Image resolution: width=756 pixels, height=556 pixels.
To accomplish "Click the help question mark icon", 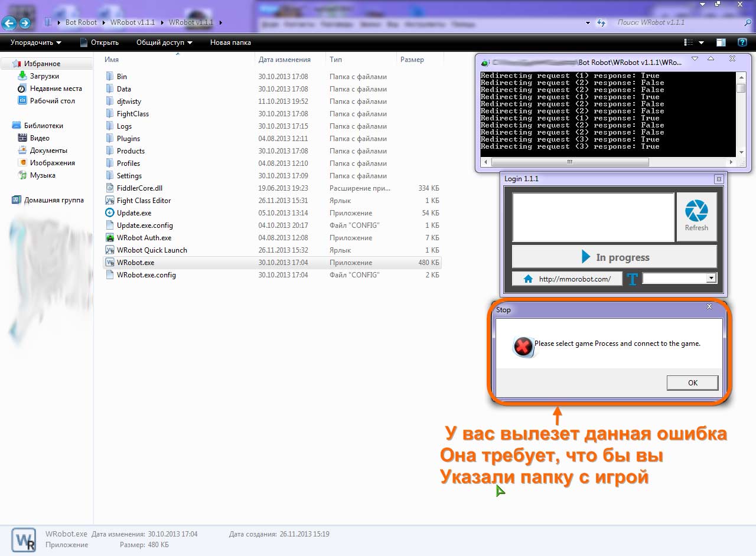I will (742, 42).
